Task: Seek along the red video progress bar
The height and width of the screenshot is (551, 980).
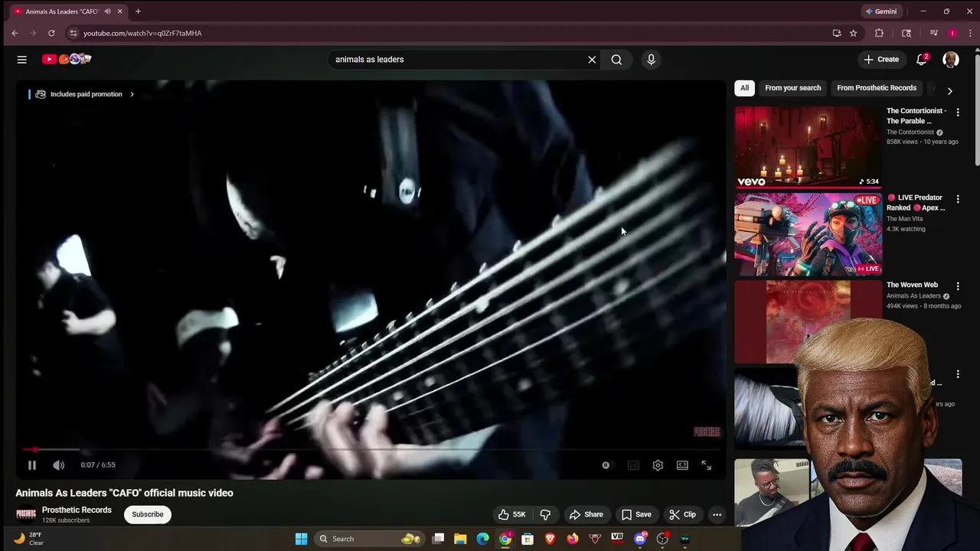Action: click(371, 450)
